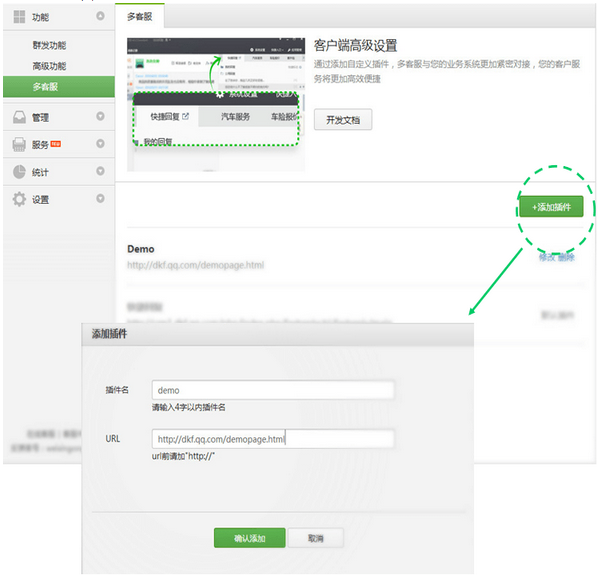Open the 开发文档 button
Image resolution: width=600 pixels, height=582 pixels.
pyautogui.click(x=343, y=120)
